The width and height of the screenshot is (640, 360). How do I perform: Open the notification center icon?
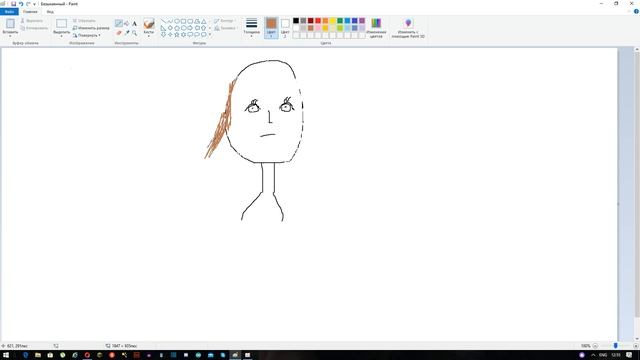pyautogui.click(x=629, y=355)
